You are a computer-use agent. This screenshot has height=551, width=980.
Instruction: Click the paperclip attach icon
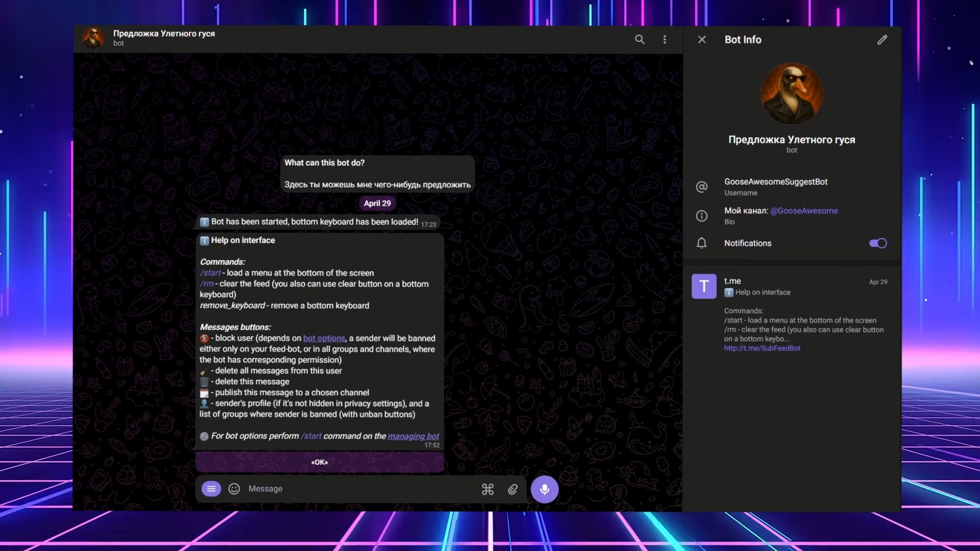(x=513, y=489)
